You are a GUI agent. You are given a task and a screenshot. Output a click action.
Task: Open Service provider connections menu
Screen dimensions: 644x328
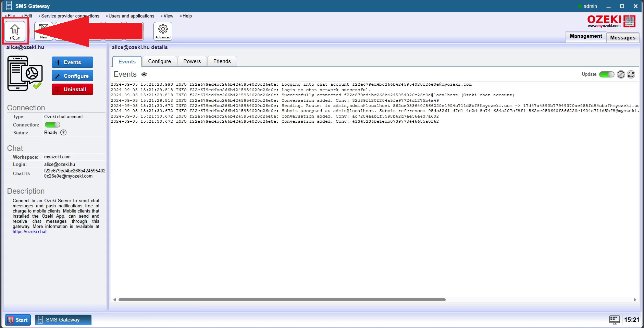[x=70, y=16]
